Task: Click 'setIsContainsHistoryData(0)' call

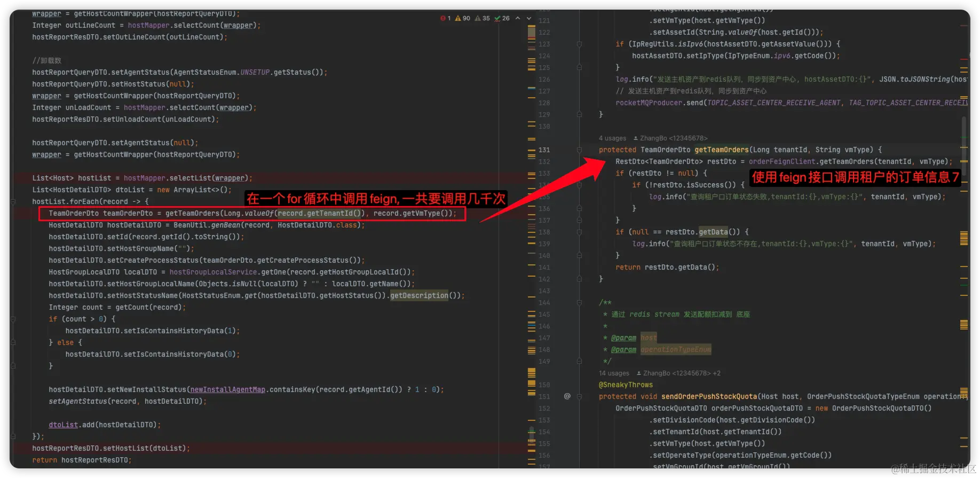Action: tap(179, 355)
